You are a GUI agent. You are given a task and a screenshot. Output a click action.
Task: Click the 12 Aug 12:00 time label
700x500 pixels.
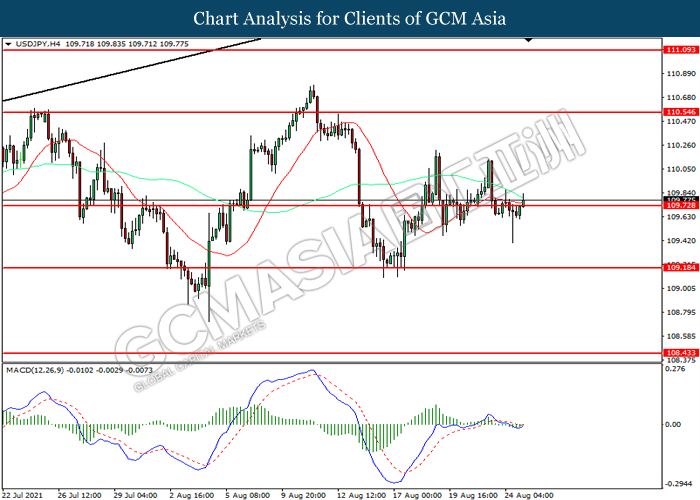click(x=361, y=495)
